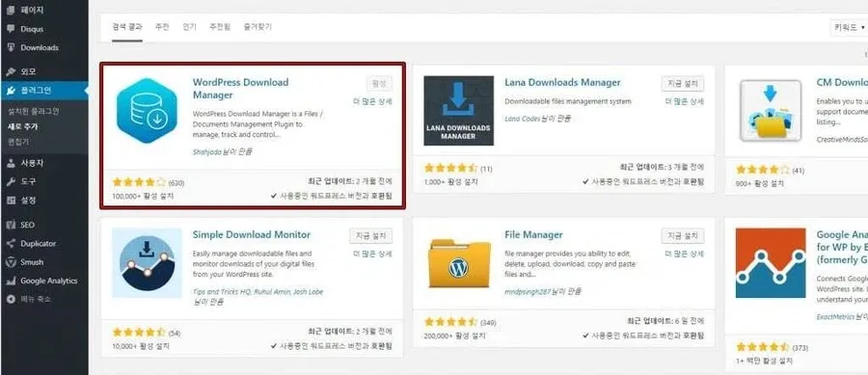Click '최근 업데이트: 6 일 전에' text
This screenshot has height=375, width=868.
click(x=665, y=321)
